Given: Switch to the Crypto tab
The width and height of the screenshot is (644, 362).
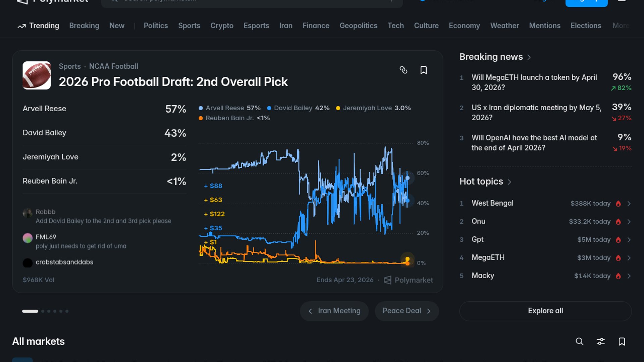Looking at the screenshot, I should pyautogui.click(x=222, y=26).
